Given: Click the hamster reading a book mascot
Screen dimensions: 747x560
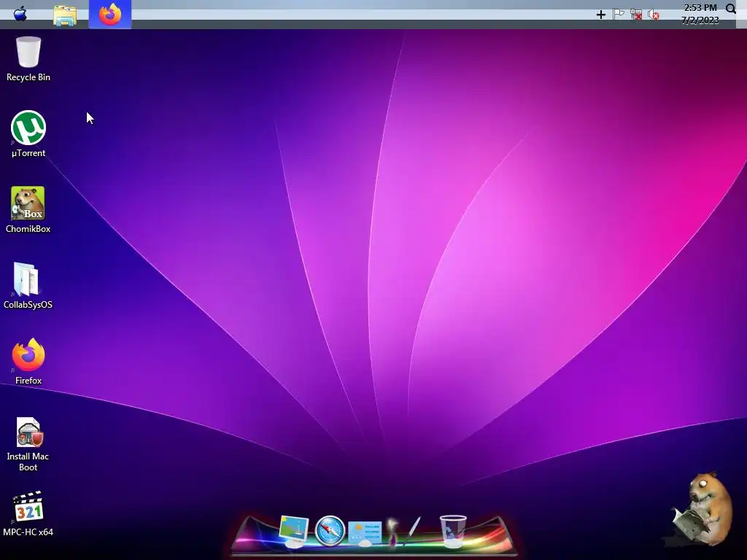Looking at the screenshot, I should click(x=702, y=508).
